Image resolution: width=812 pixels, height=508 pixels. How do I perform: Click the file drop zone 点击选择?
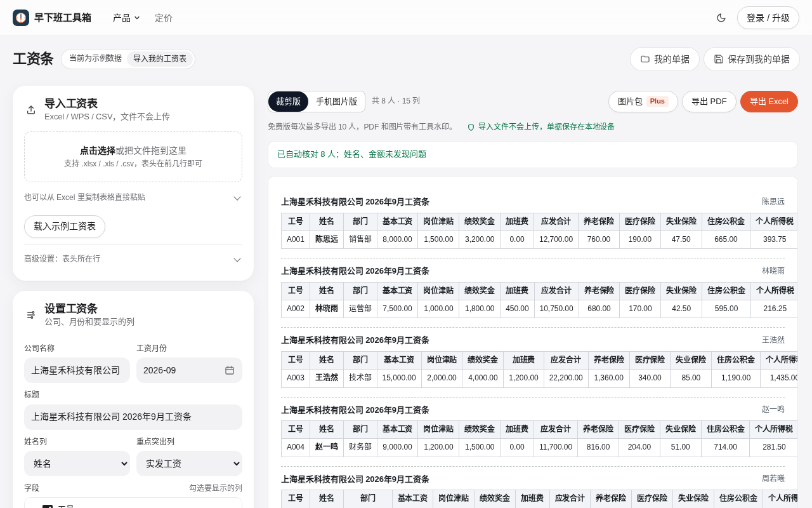coord(133,157)
